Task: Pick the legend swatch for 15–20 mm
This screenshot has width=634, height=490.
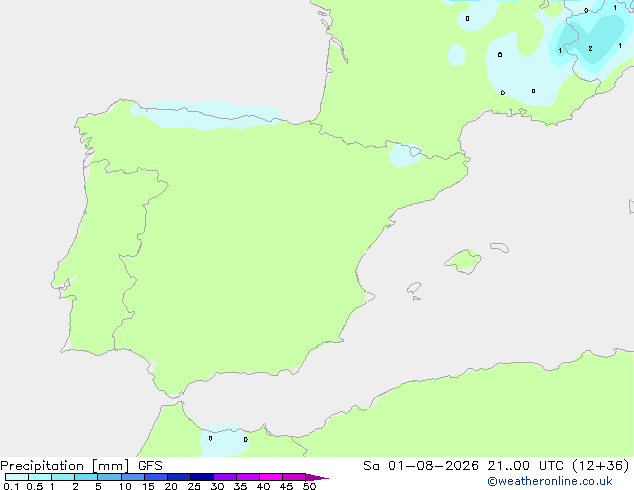Action: (x=156, y=477)
